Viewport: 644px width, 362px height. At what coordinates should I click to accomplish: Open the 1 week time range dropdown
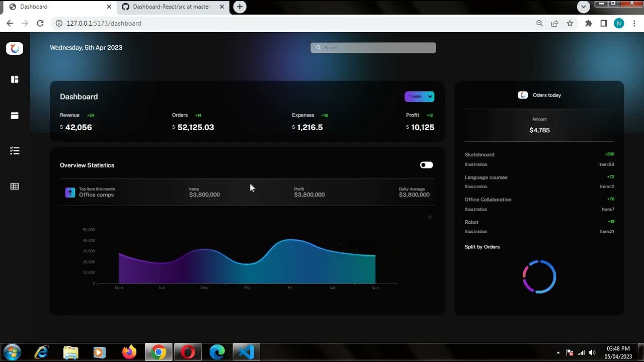click(x=419, y=96)
